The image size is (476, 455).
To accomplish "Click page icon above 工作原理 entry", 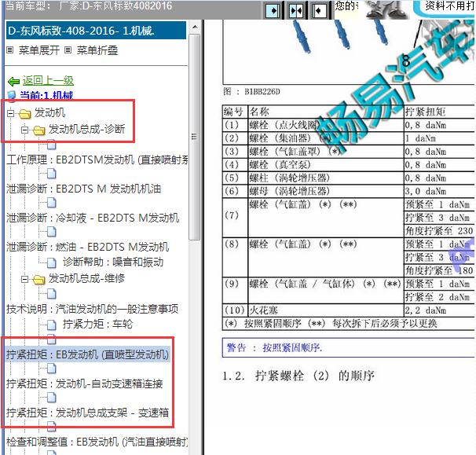I will point(52,145).
